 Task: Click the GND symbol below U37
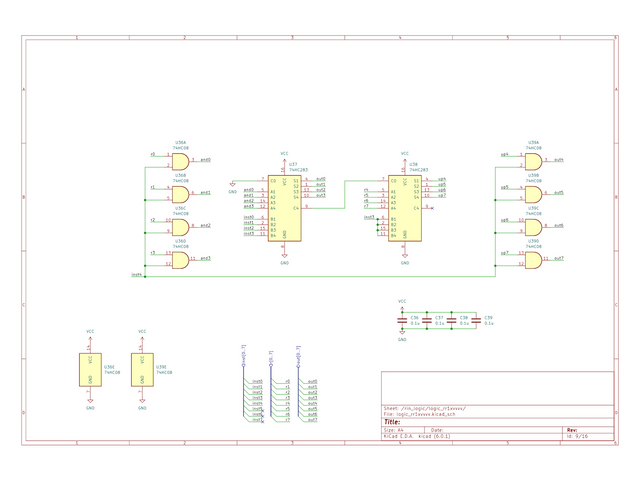(284, 262)
